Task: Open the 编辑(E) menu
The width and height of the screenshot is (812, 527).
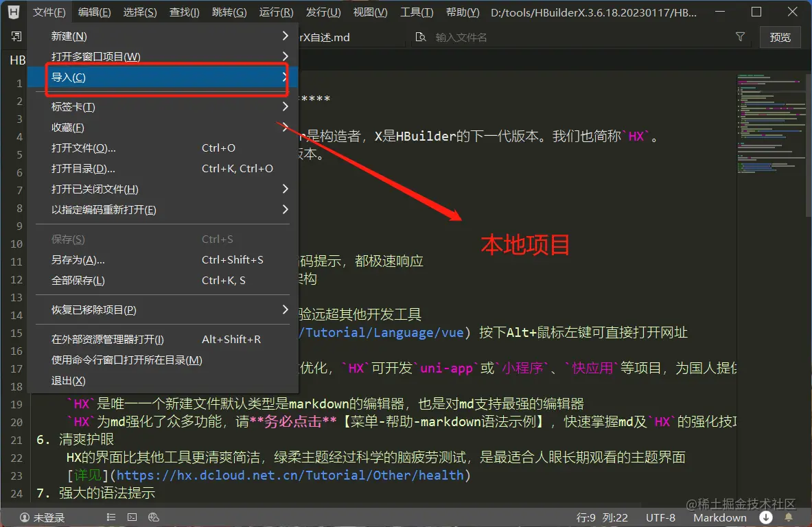Action: tap(94, 12)
